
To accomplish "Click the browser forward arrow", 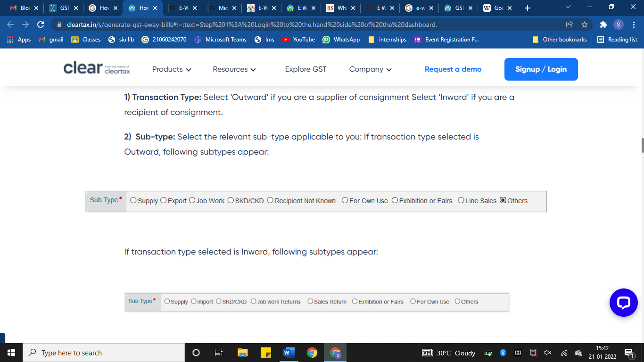I will coord(25,25).
